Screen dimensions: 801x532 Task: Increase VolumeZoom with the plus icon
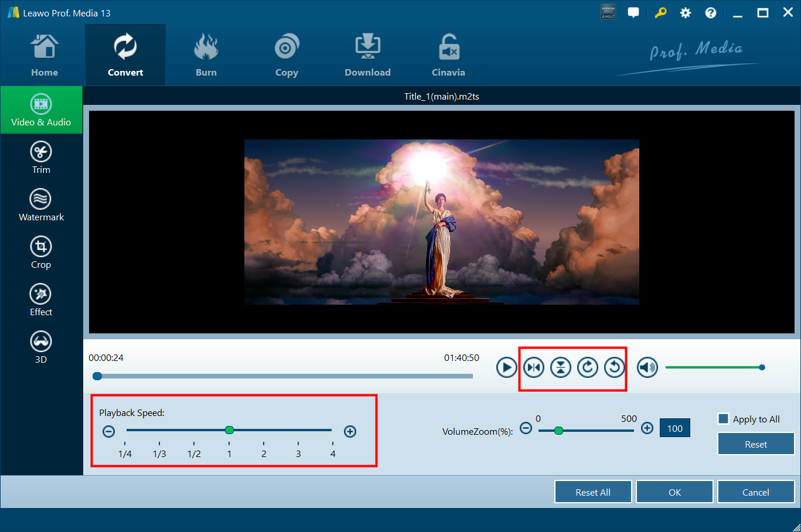tap(647, 428)
